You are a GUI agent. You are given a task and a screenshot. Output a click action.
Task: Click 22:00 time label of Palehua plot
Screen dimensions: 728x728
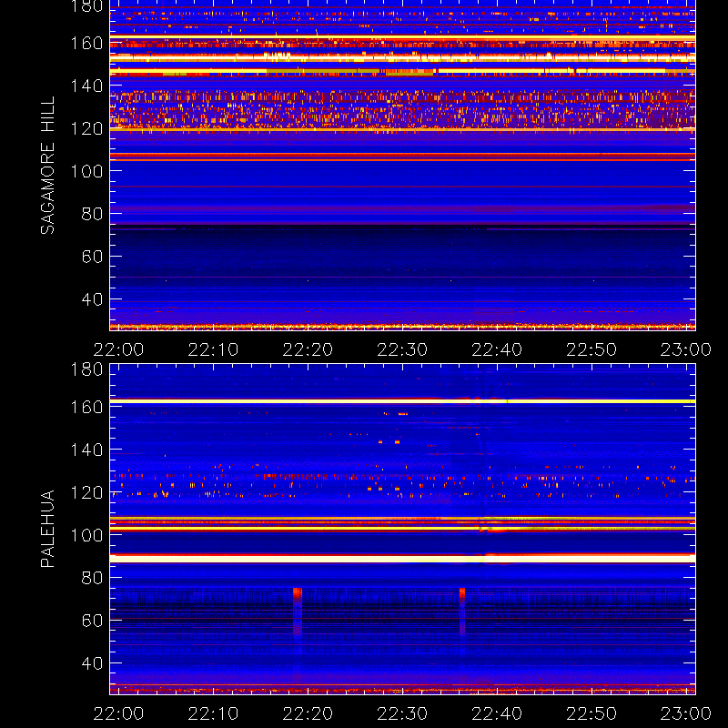[118, 713]
